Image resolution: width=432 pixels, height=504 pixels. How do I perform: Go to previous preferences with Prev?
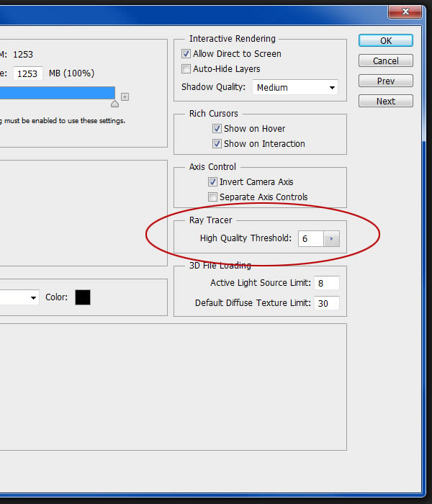click(x=385, y=81)
